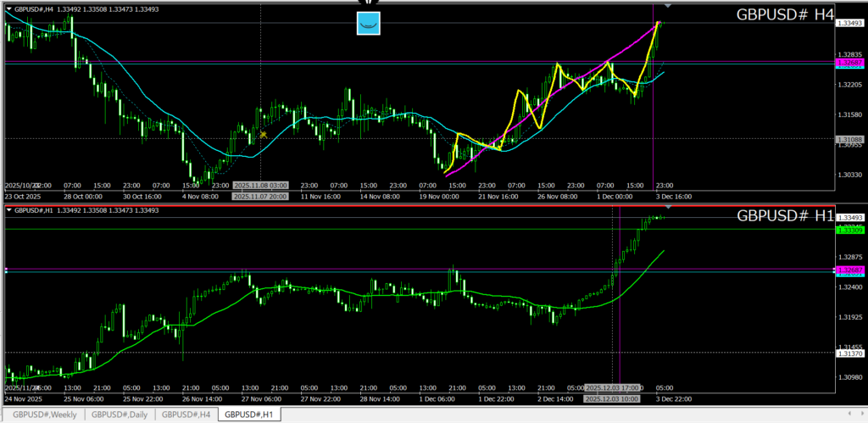
Task: Open the GBPUSD#,H4 tab
Action: [x=186, y=415]
